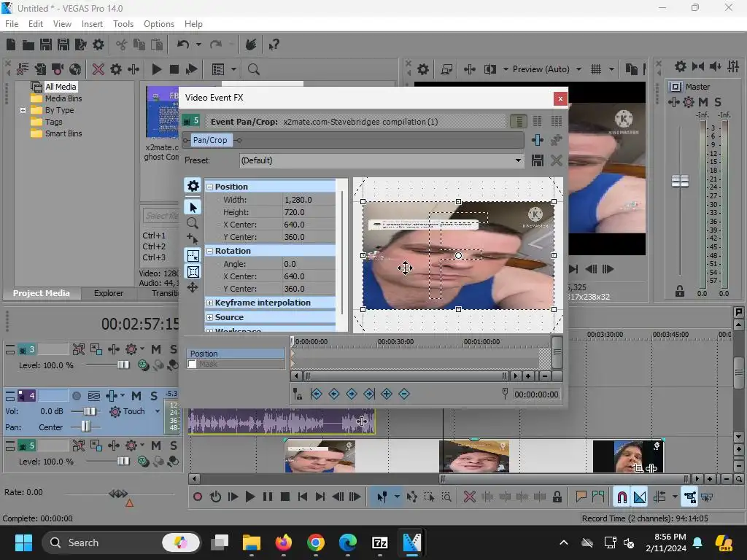Adjust the track 4 Pan slider

pyautogui.click(x=85, y=427)
